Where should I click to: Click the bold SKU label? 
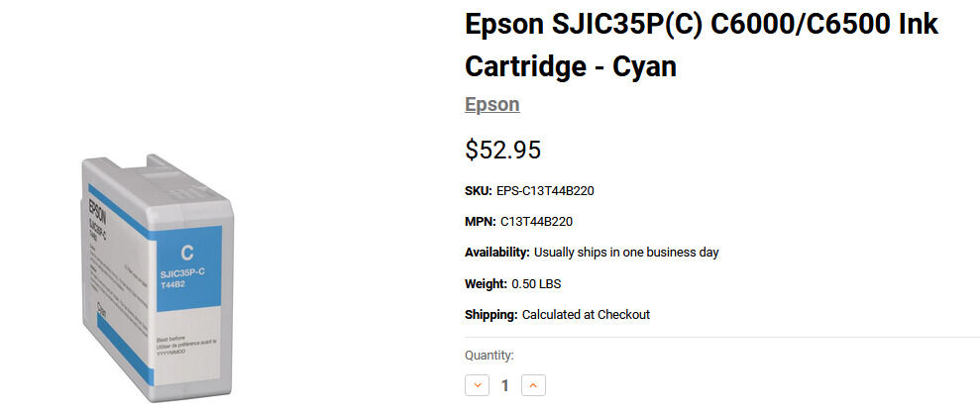[479, 191]
